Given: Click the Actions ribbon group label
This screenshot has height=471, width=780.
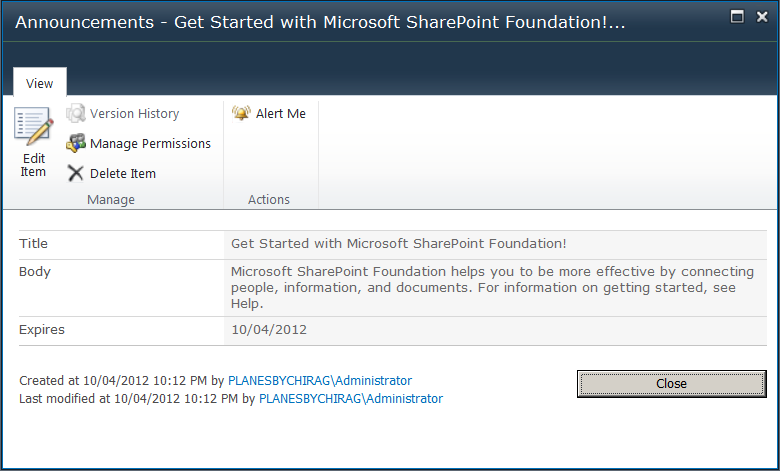Looking at the screenshot, I should pos(269,200).
